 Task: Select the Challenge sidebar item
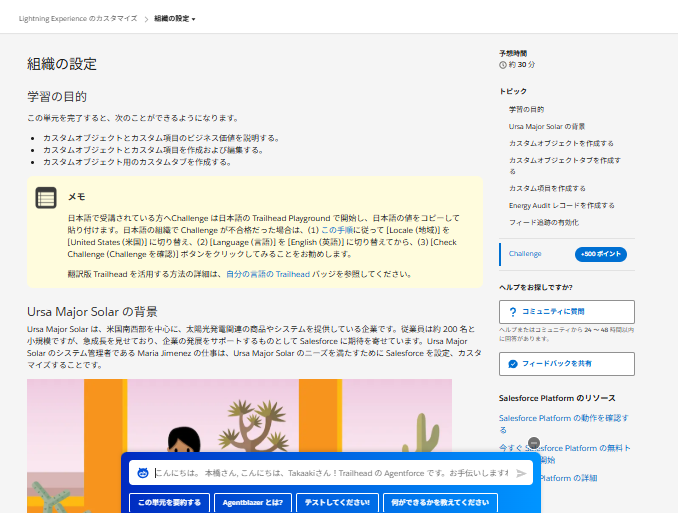point(525,253)
